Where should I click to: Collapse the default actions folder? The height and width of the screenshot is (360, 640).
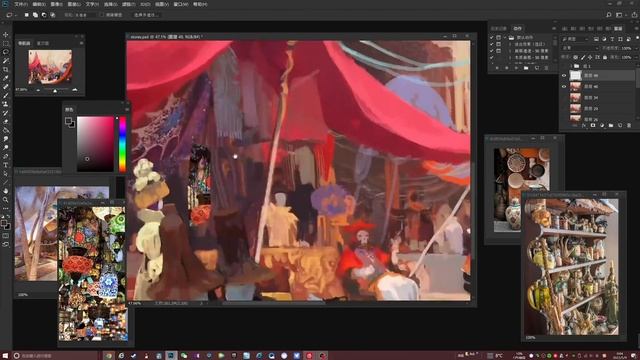coord(505,37)
